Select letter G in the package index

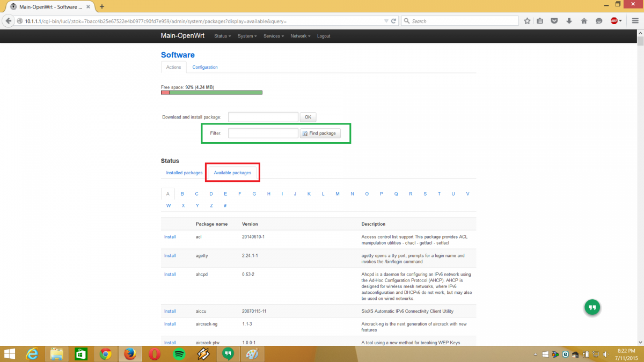(x=254, y=194)
